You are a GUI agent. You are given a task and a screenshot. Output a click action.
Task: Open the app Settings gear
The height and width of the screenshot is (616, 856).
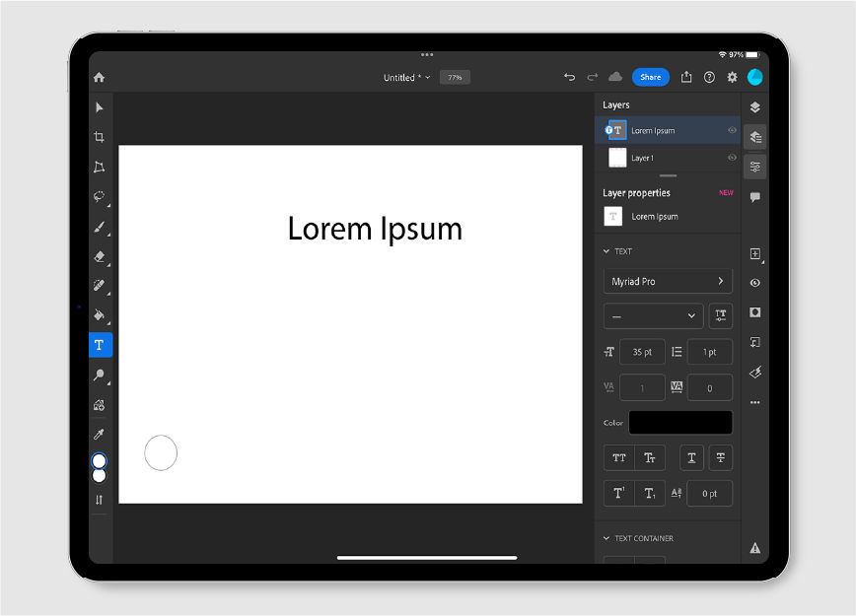(x=732, y=77)
